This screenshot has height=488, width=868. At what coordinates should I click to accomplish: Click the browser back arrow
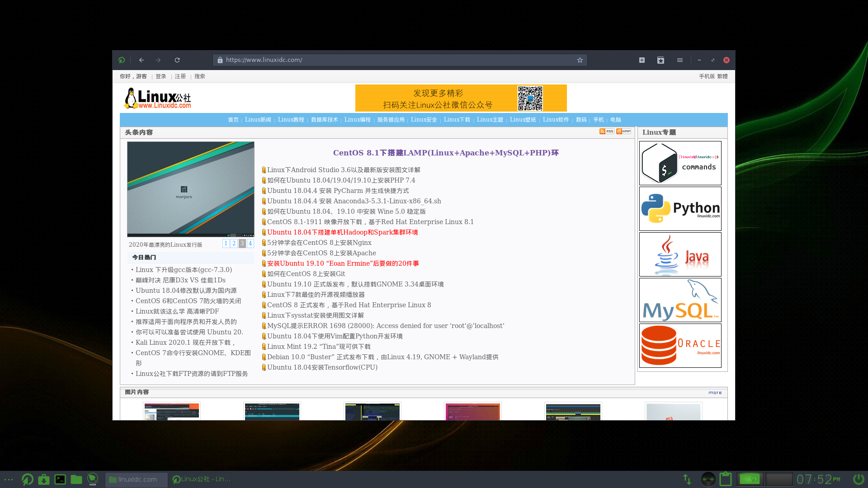142,60
